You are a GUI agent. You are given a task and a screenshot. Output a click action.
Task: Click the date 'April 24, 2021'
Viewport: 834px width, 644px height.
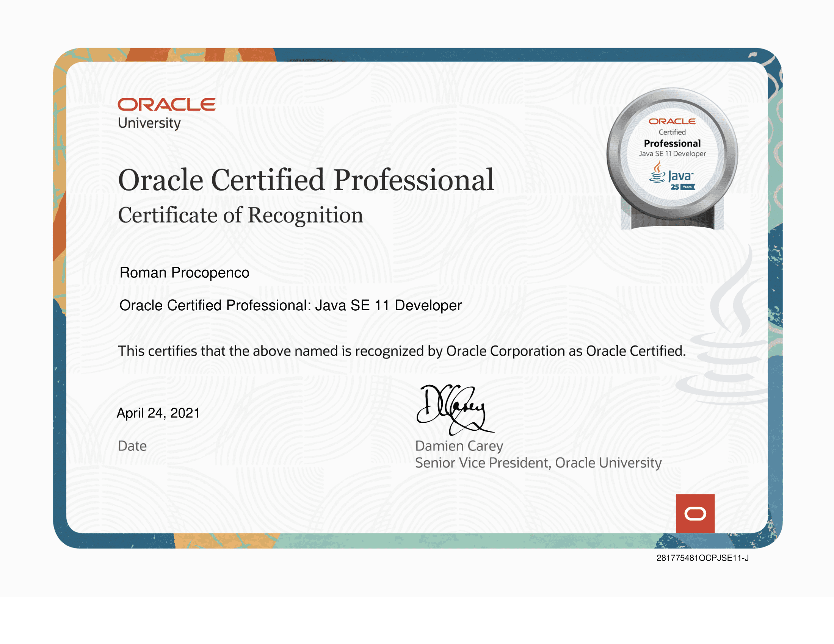158,413
